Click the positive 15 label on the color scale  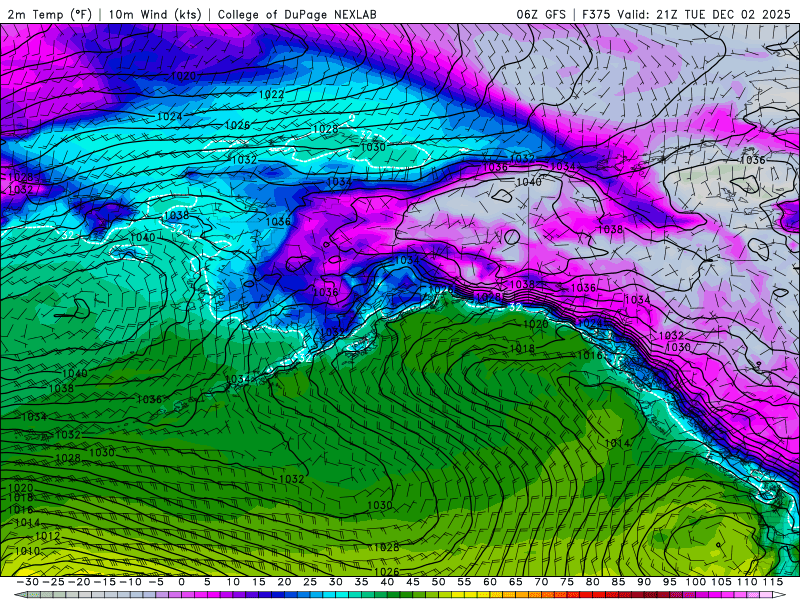(259, 582)
